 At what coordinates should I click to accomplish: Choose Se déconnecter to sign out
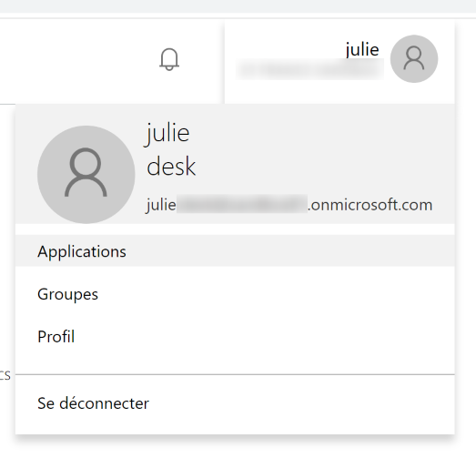click(235, 403)
